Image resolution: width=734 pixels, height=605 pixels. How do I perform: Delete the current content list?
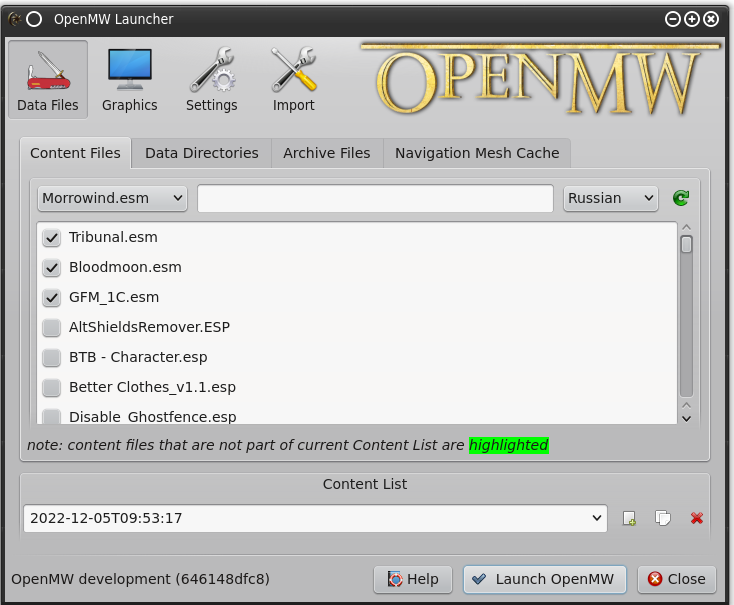(697, 518)
